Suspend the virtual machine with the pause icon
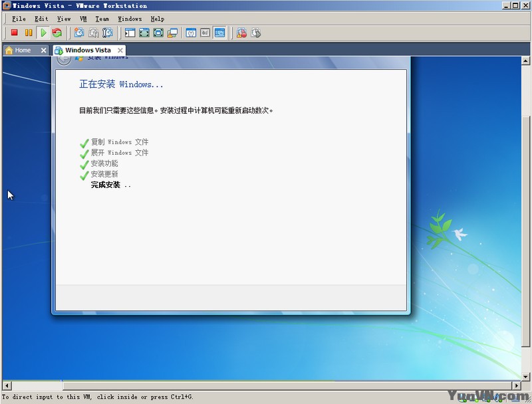This screenshot has width=532, height=404. coord(29,33)
